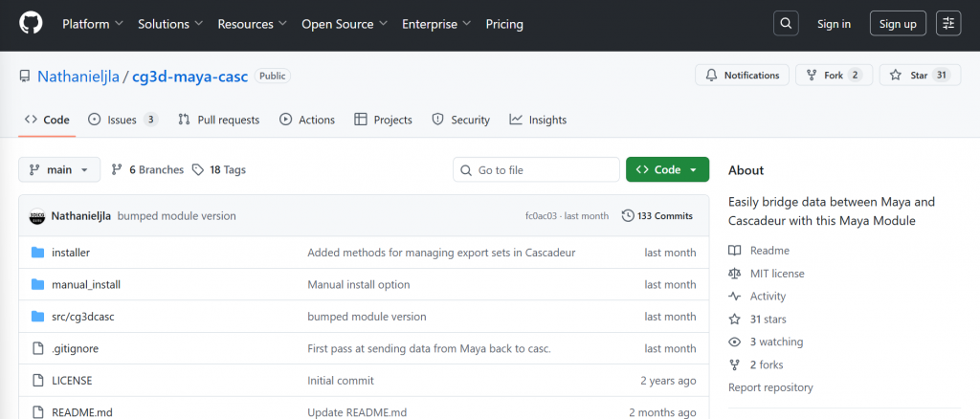Click the 133 Commits history icon
Screen dimensions: 980x419
[x=628, y=216]
